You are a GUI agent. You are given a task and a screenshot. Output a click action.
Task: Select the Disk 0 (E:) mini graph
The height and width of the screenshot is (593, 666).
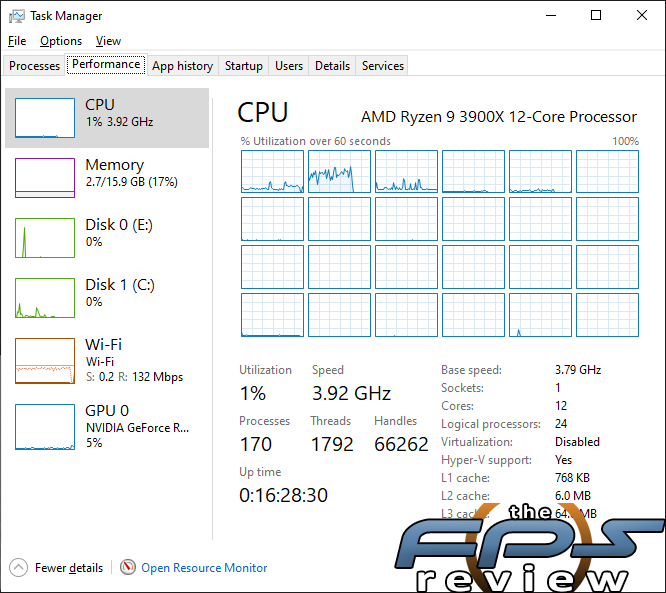point(45,238)
